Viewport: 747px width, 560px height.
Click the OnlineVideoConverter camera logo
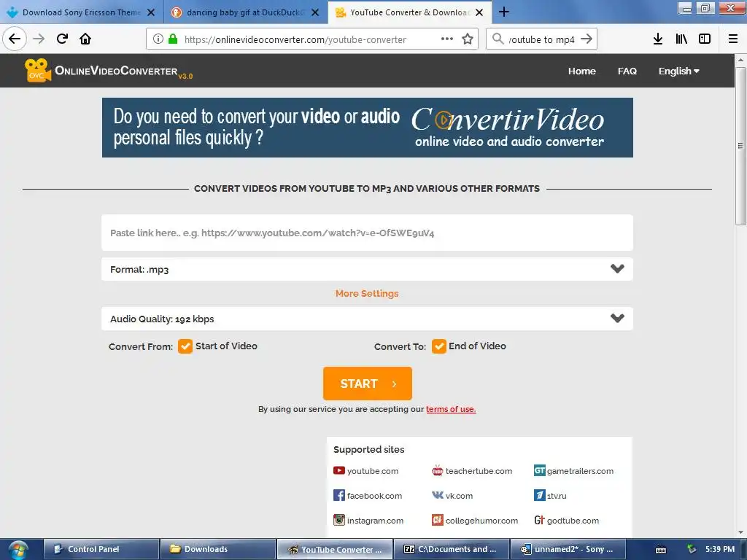pyautogui.click(x=38, y=71)
